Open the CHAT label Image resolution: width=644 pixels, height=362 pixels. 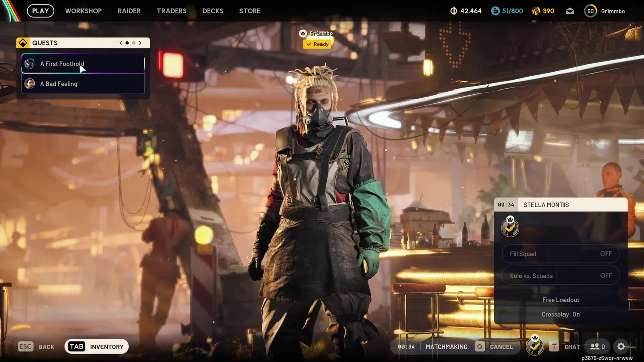click(572, 347)
